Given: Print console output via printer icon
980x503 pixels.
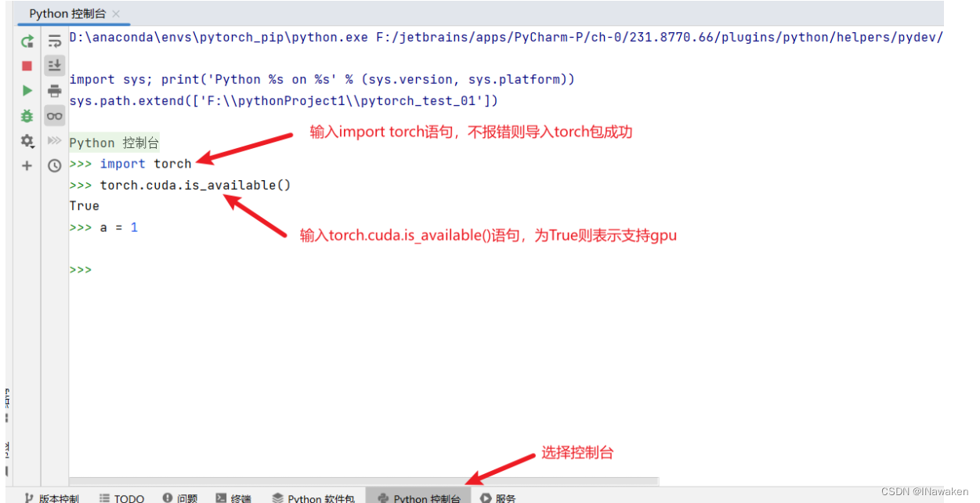Looking at the screenshot, I should 54,90.
